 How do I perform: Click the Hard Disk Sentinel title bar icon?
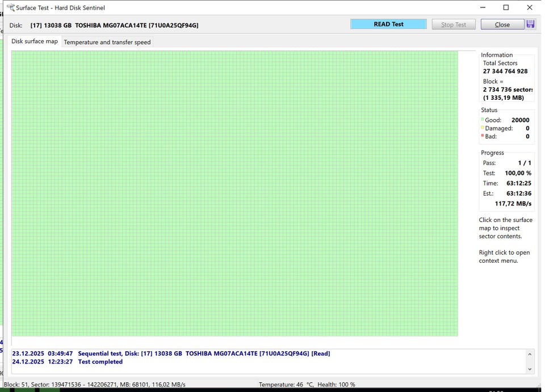pos(10,7)
